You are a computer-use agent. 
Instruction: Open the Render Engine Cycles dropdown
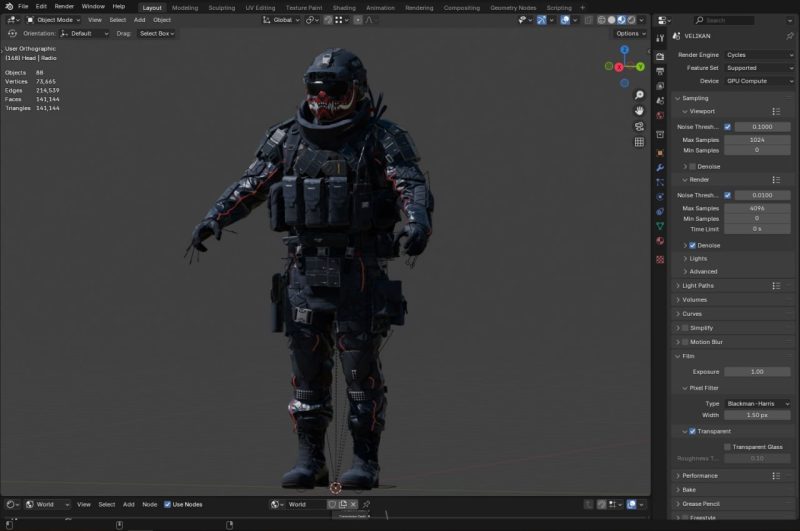click(760, 55)
